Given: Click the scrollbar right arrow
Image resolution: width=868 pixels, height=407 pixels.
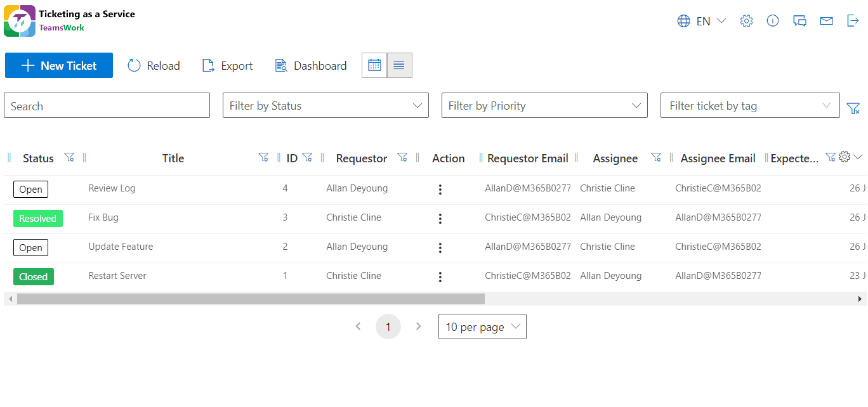Looking at the screenshot, I should [861, 299].
